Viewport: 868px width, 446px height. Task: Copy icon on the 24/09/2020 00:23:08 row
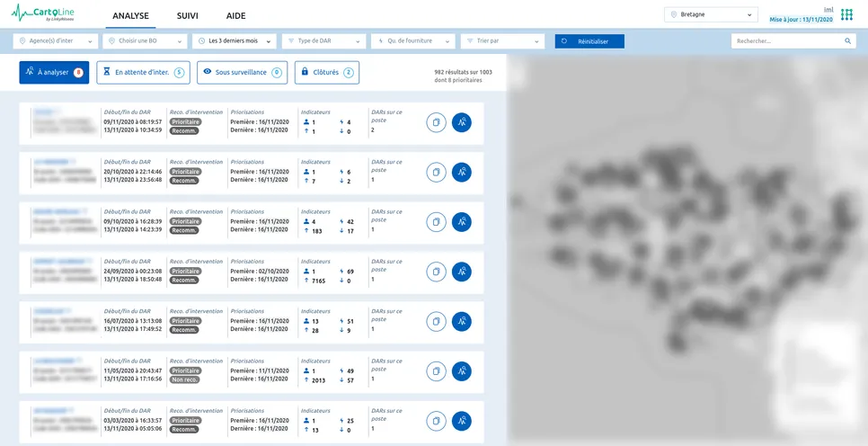(x=436, y=272)
